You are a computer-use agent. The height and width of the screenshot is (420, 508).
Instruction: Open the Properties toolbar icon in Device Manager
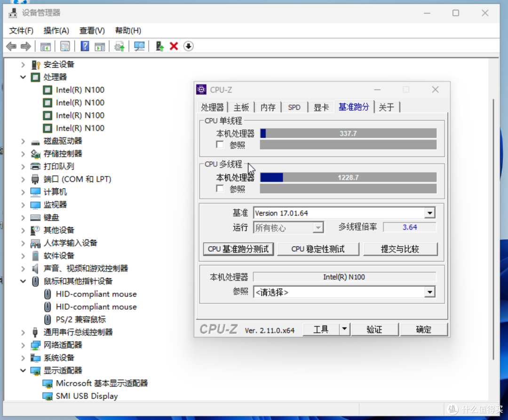point(65,46)
